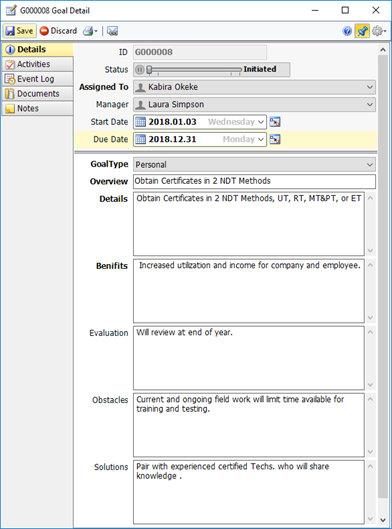Click the icon button beside Start Date

tap(275, 122)
